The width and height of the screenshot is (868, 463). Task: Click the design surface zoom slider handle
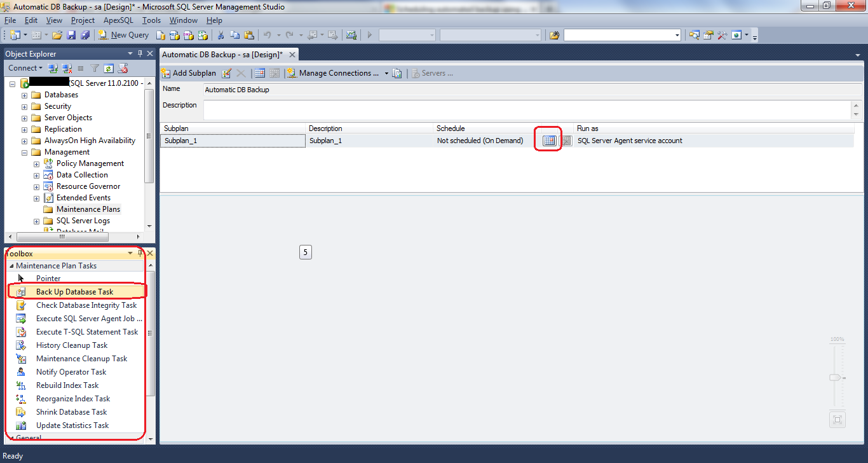pyautogui.click(x=836, y=377)
